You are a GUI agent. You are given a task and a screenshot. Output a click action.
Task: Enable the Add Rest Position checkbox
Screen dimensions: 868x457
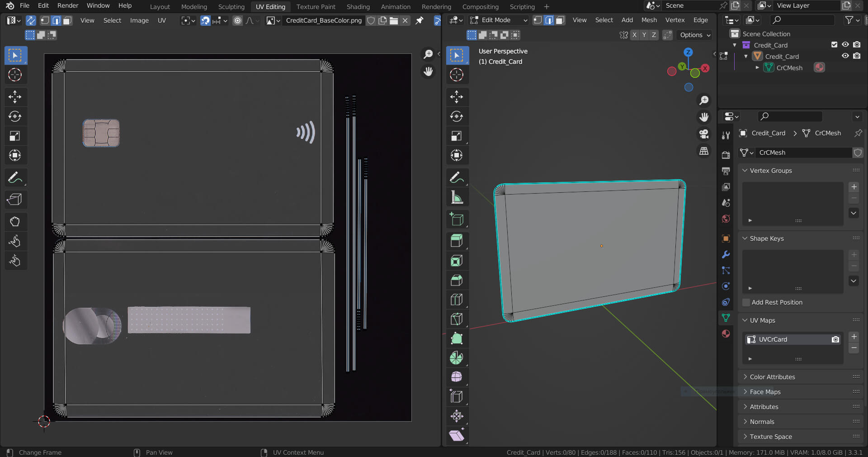click(x=746, y=302)
